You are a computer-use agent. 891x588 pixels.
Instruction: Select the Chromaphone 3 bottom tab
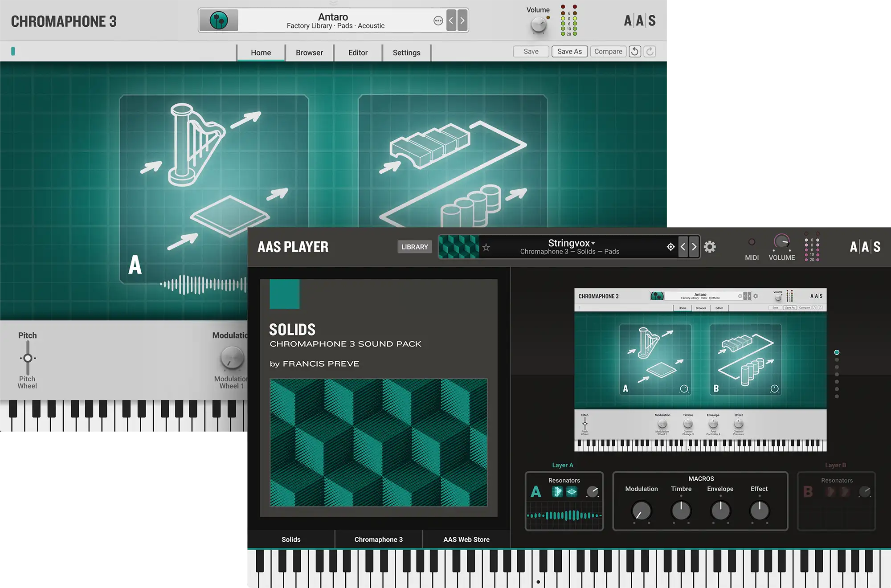378,539
